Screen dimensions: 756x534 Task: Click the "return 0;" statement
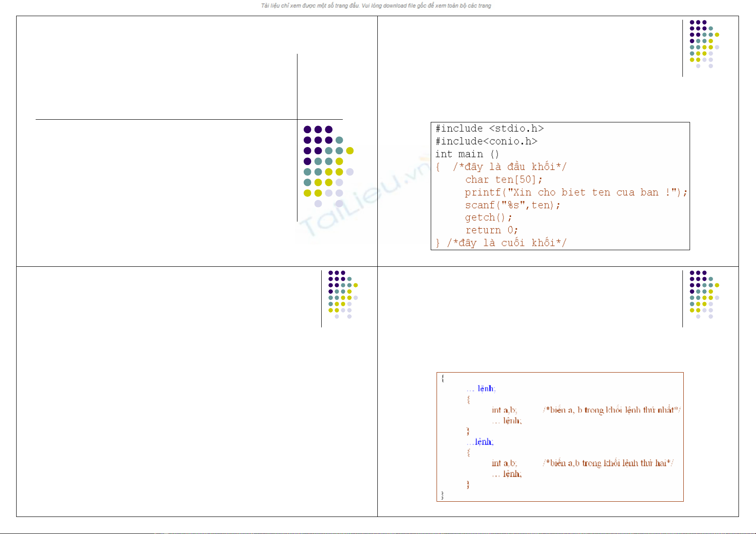click(491, 230)
